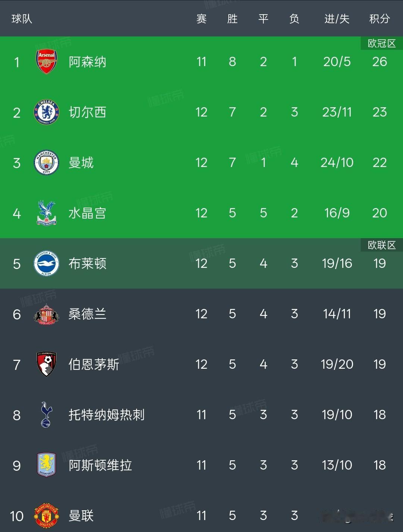403x532 pixels.
Task: Open the Aston Villa crest
Action: [x=46, y=465]
